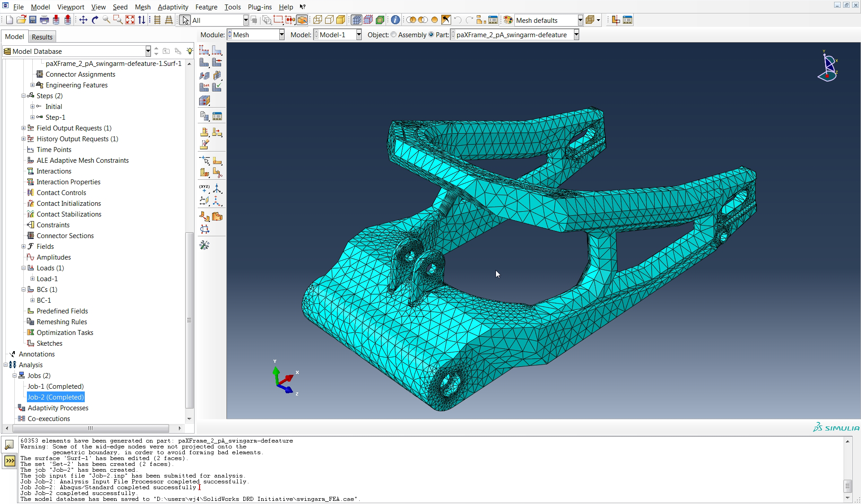Click the Create Datum Axis icon
The width and height of the screenshot is (861, 504).
[217, 188]
